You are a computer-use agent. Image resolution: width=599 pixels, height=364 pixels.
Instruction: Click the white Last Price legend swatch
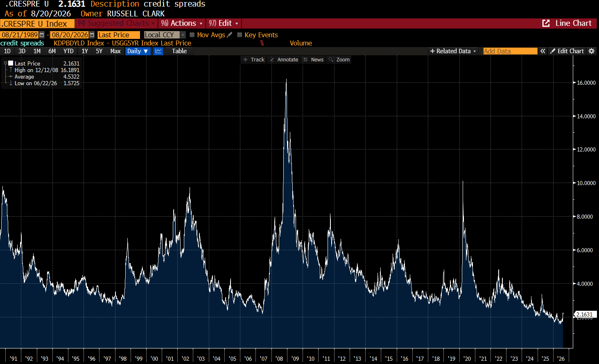click(11, 63)
